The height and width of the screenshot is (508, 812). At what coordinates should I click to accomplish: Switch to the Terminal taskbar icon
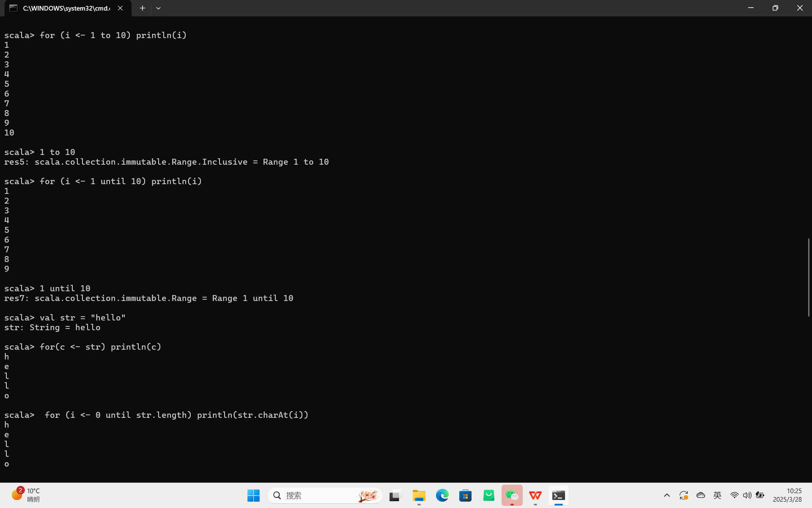558,495
